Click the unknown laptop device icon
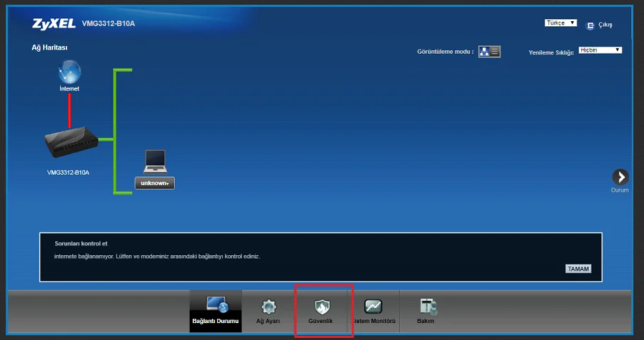644x340 pixels. (154, 161)
